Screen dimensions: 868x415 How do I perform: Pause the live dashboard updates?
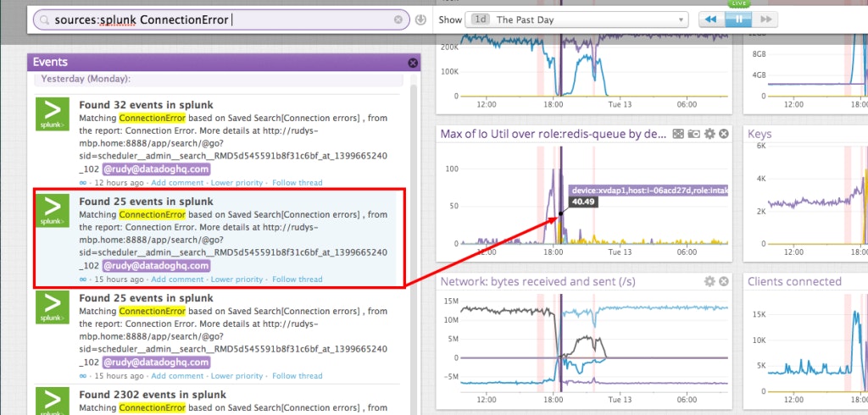(737, 19)
